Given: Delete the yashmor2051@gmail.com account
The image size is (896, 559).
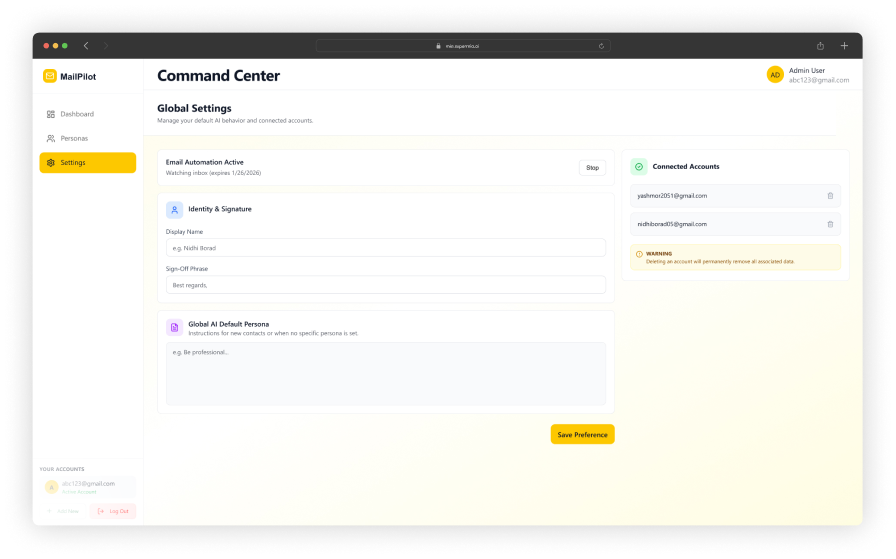Looking at the screenshot, I should pos(830,196).
